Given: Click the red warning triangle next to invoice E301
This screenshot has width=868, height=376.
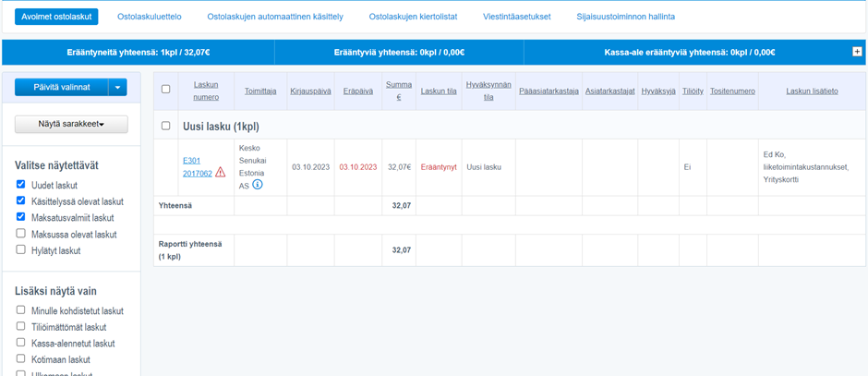Looking at the screenshot, I should 221,172.
